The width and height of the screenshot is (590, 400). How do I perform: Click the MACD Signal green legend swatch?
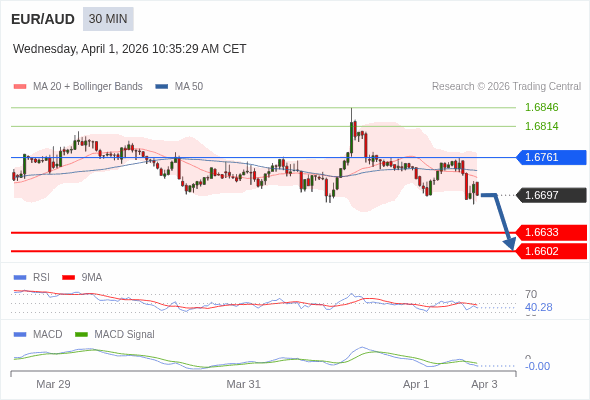(x=81, y=335)
